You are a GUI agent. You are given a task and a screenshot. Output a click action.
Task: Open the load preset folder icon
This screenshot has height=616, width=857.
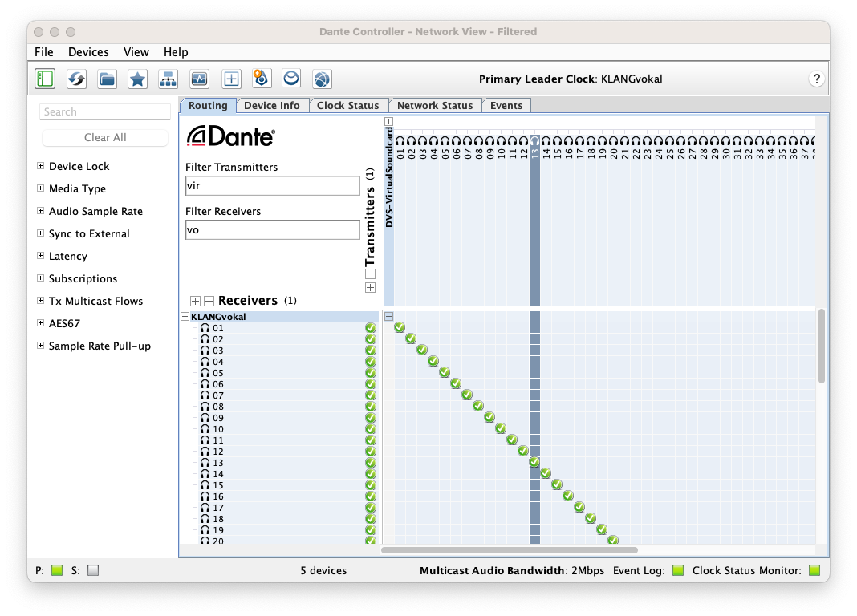[x=108, y=79]
